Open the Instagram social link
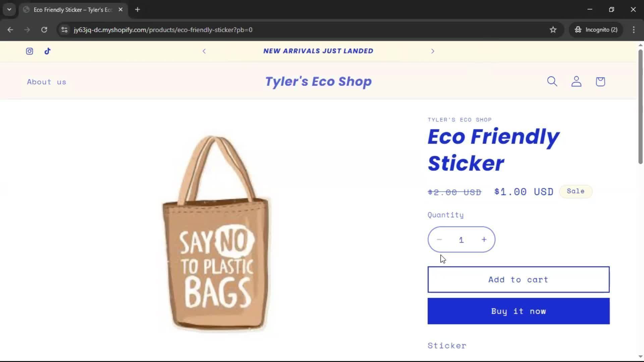The width and height of the screenshot is (644, 362). point(30,51)
